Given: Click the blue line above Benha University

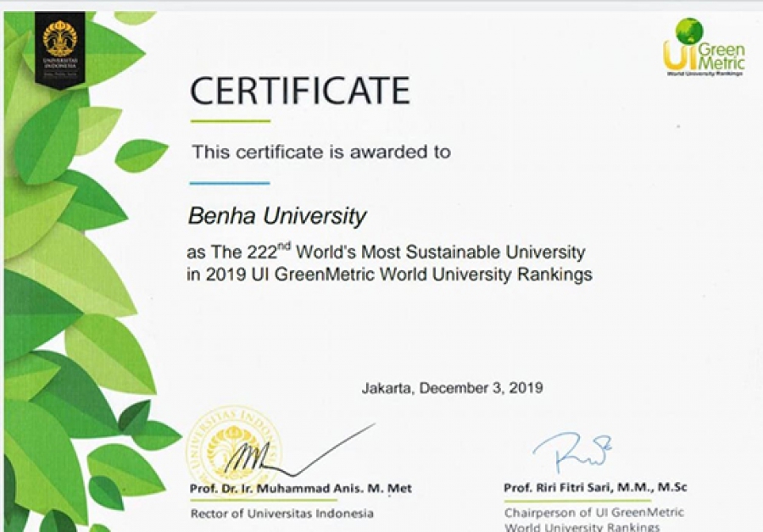Looking at the screenshot, I should [x=229, y=183].
